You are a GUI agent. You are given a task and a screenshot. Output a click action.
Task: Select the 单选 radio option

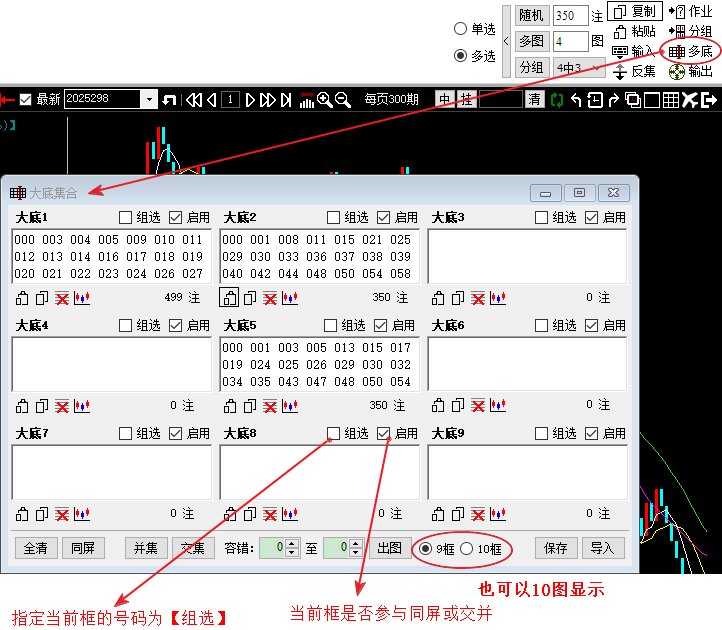pos(460,29)
